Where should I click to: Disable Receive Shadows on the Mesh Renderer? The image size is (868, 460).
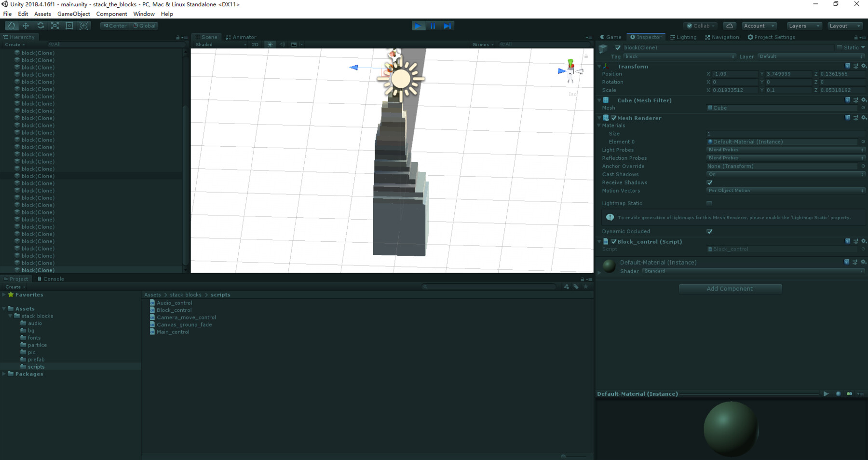(709, 182)
